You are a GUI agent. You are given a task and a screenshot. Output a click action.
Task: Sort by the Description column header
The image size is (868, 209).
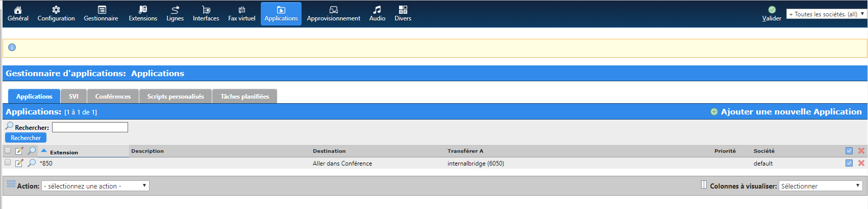[x=147, y=151]
